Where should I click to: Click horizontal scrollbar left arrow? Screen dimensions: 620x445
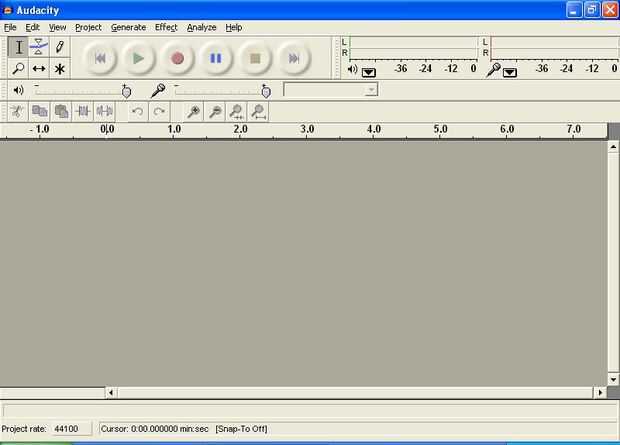point(111,392)
